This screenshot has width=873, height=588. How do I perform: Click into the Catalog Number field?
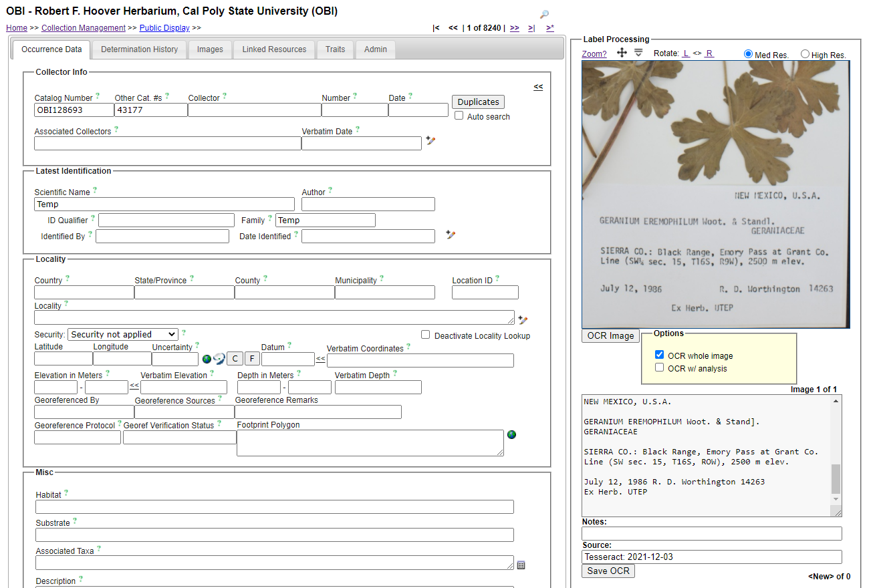click(74, 110)
